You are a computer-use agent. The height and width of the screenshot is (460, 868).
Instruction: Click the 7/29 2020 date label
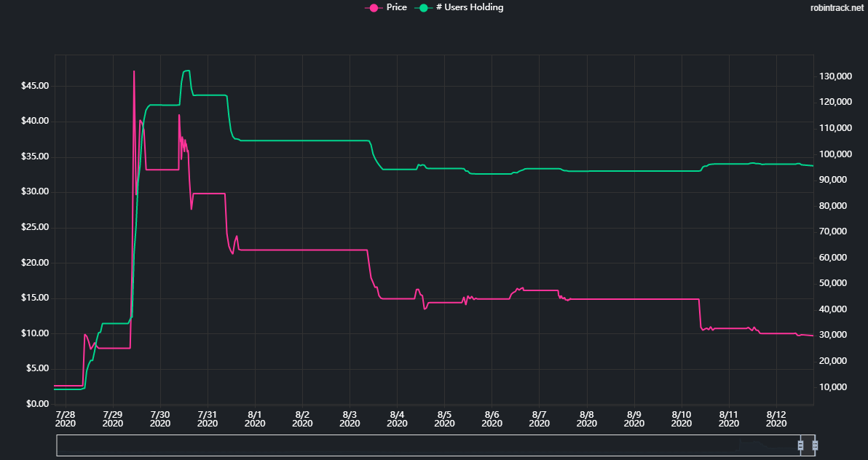pos(113,419)
